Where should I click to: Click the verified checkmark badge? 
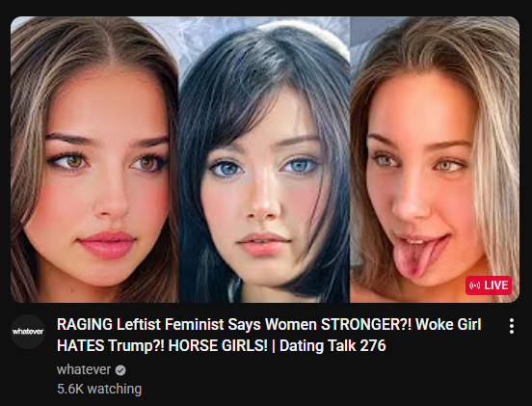coord(120,370)
